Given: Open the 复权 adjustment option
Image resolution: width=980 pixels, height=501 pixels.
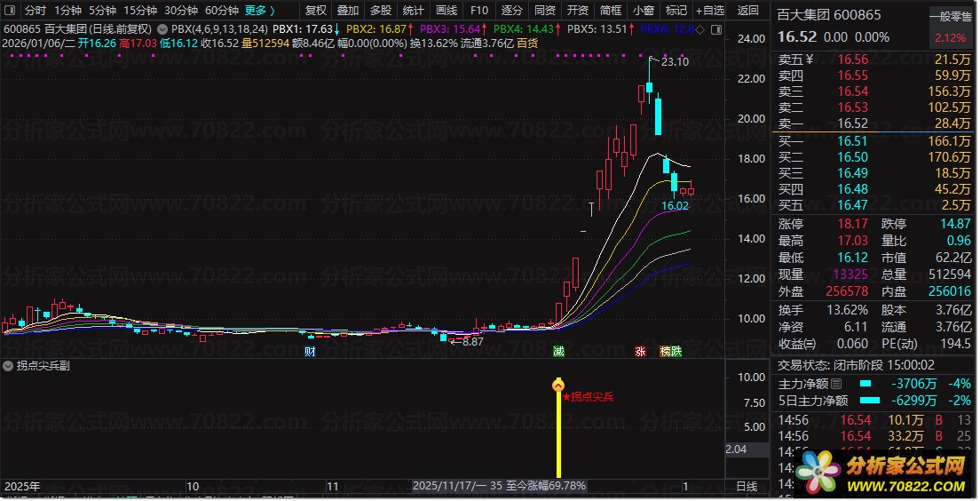Looking at the screenshot, I should 316,10.
